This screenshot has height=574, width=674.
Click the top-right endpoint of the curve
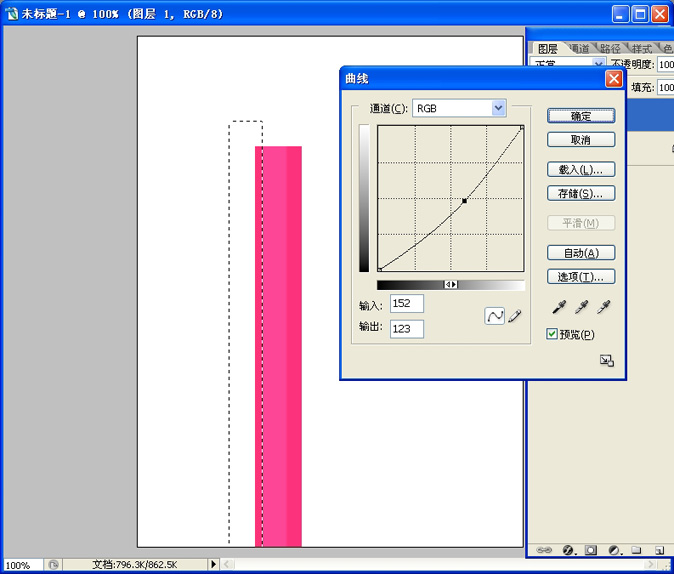pos(522,128)
